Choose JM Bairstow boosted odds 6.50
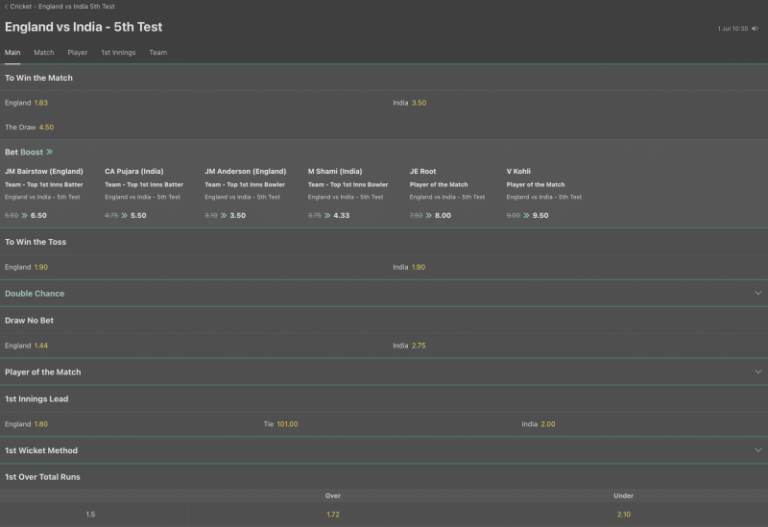 [x=38, y=215]
